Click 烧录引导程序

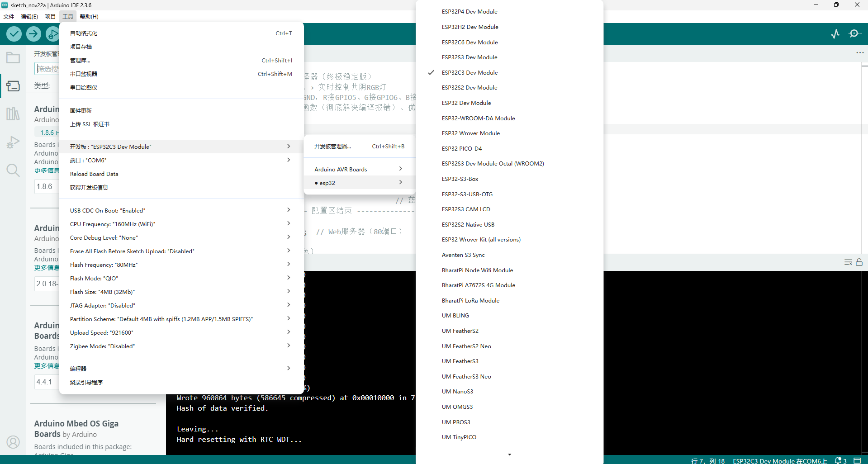tap(181, 382)
